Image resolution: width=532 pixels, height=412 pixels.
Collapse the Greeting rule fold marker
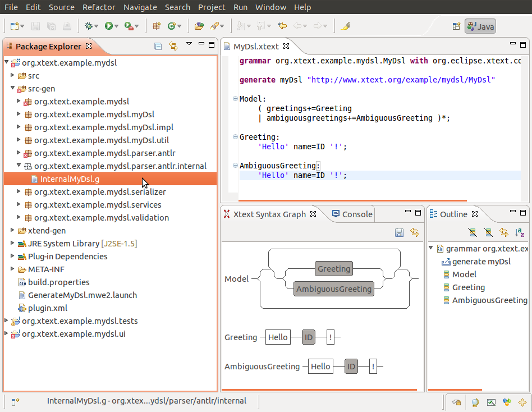coord(235,137)
